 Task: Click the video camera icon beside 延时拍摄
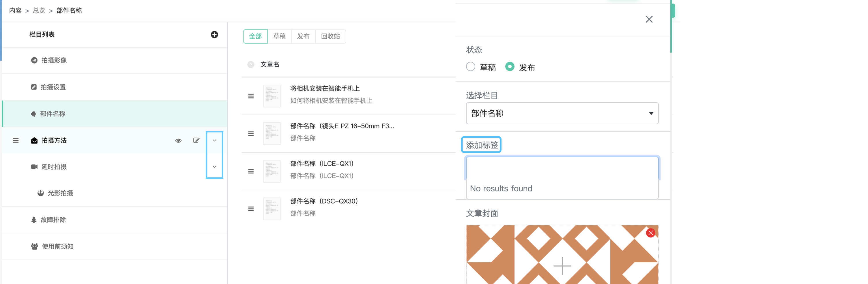point(34,167)
